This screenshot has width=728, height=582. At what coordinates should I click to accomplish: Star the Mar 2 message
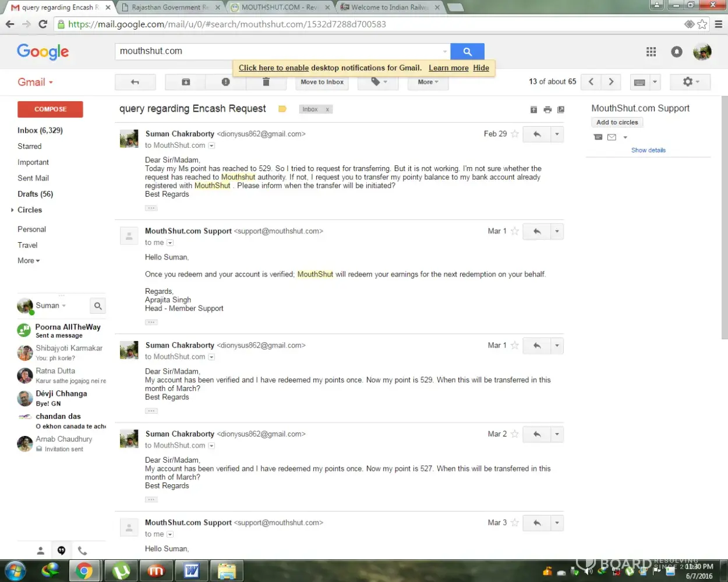[515, 434]
